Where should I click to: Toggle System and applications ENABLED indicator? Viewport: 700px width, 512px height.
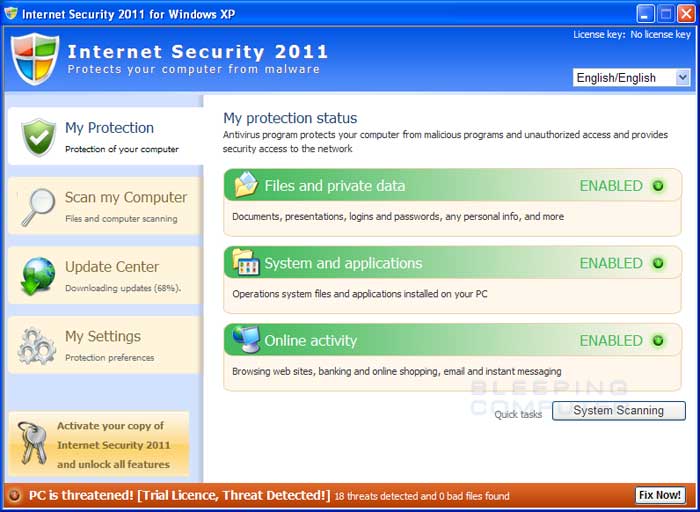pyautogui.click(x=658, y=263)
